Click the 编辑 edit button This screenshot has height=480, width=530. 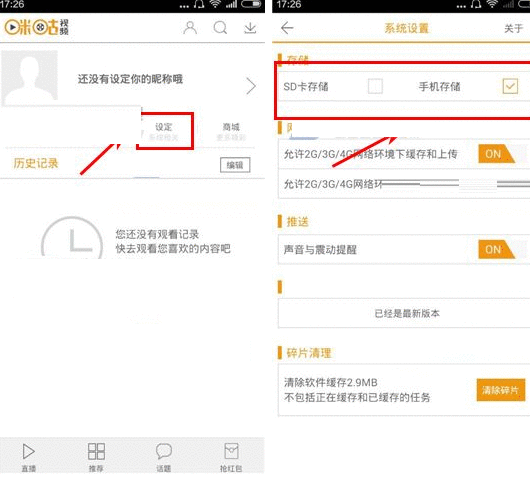(x=235, y=165)
